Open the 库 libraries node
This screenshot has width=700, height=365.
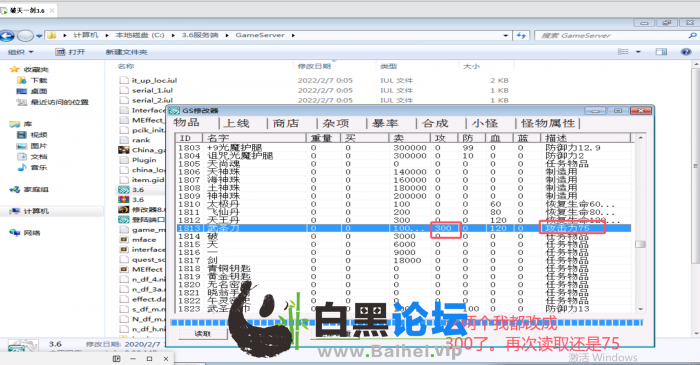coord(27,124)
